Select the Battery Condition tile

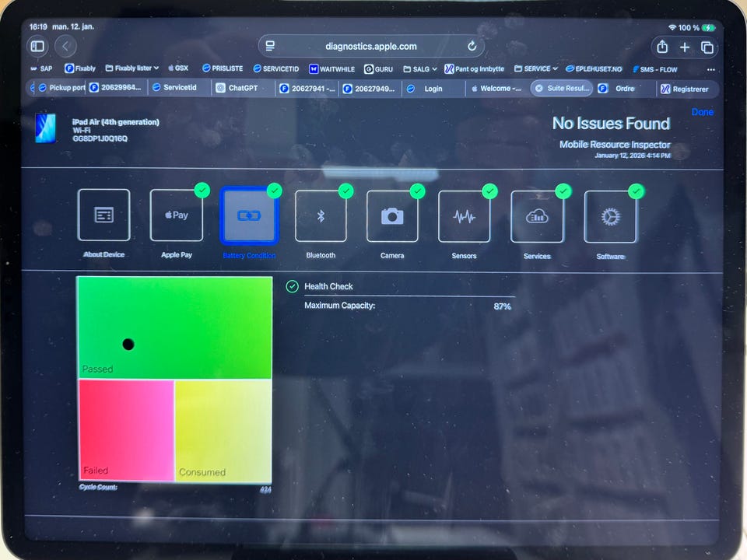pyautogui.click(x=249, y=215)
